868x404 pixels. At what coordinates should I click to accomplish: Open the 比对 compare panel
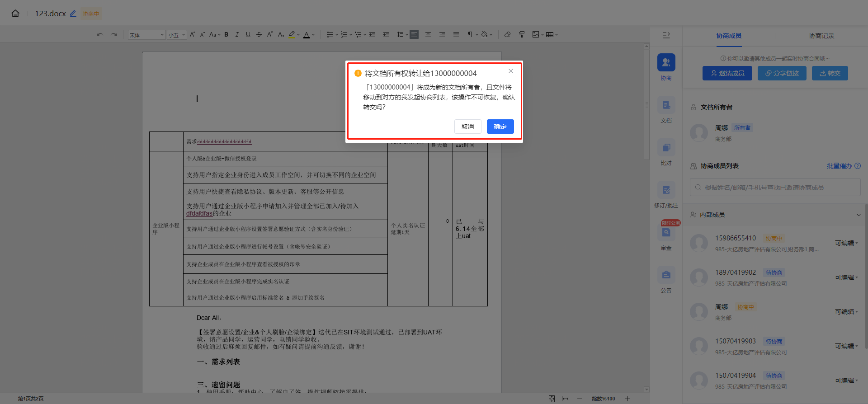pos(666,152)
